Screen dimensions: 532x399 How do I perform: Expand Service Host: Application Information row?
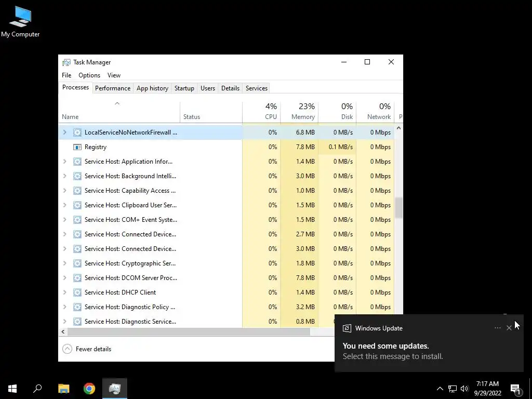tap(65, 162)
